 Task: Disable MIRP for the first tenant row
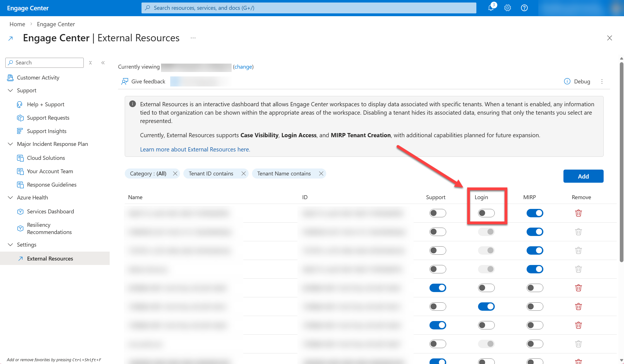(535, 213)
